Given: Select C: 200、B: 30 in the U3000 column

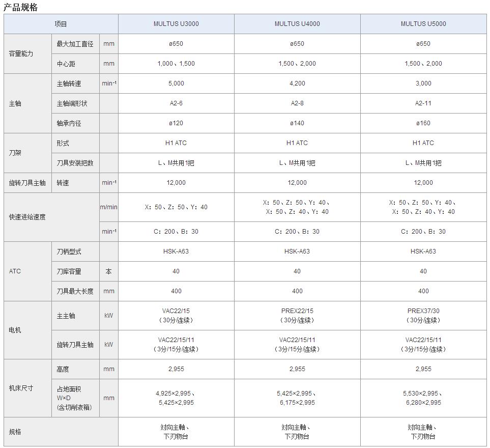Looking at the screenshot, I should point(176,232).
